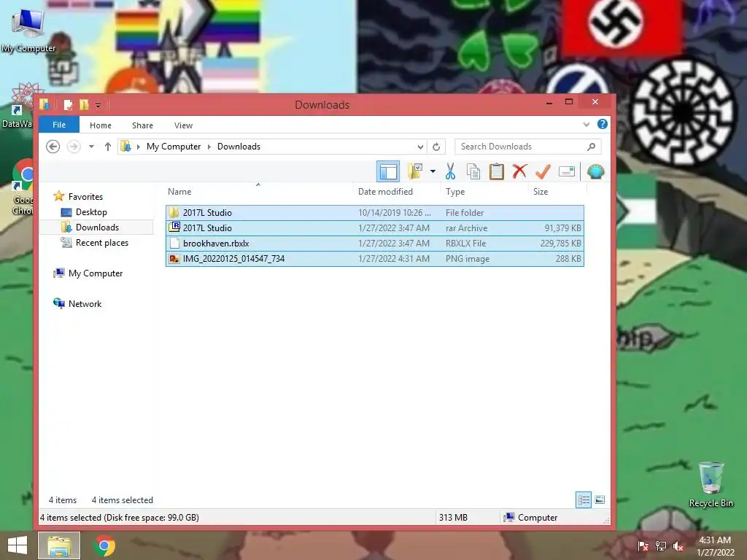Screen dimensions: 747x560
Task: Click the network tray icon
Action: pyautogui.click(x=660, y=546)
